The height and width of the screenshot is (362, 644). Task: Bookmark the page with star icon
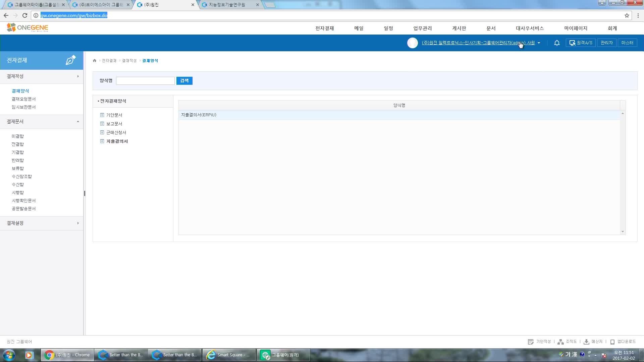click(x=627, y=15)
